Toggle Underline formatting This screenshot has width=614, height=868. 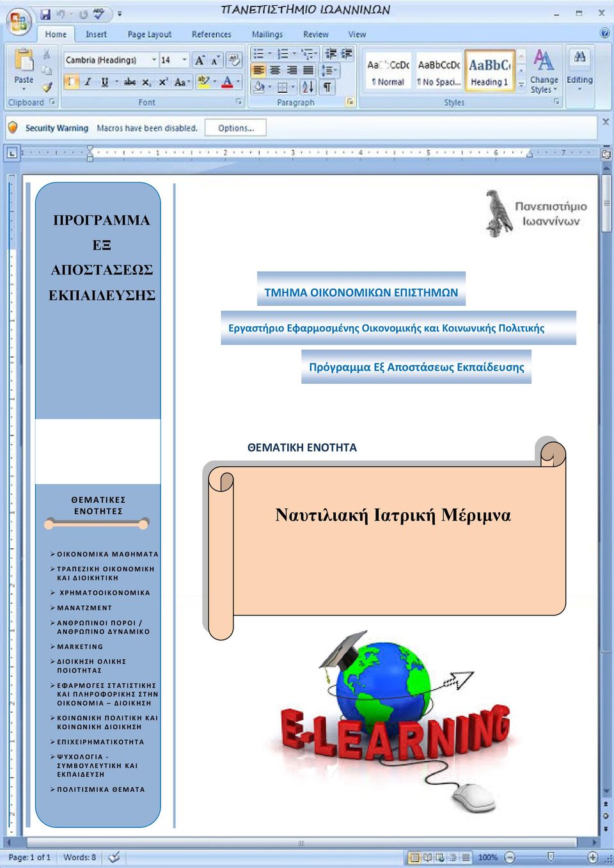[104, 82]
